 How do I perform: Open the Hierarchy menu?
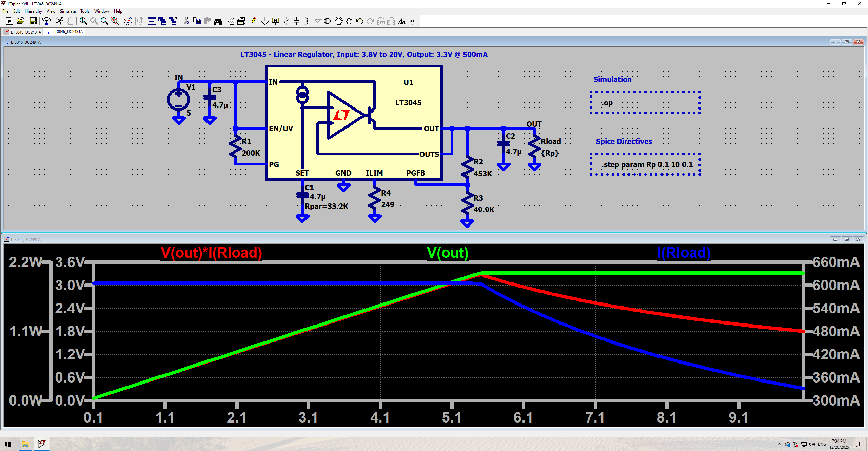[x=33, y=11]
